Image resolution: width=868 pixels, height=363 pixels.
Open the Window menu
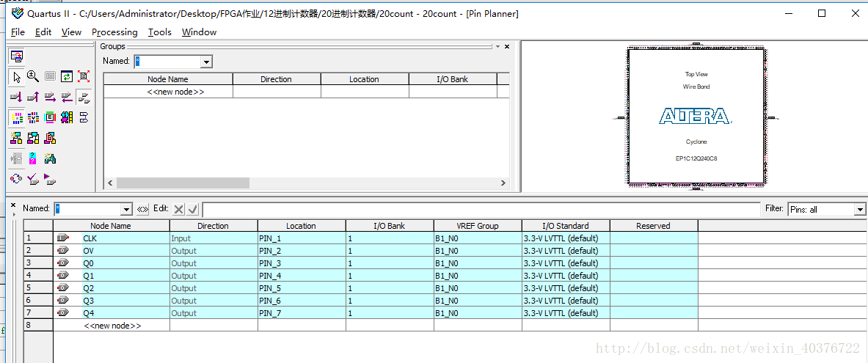click(x=200, y=32)
